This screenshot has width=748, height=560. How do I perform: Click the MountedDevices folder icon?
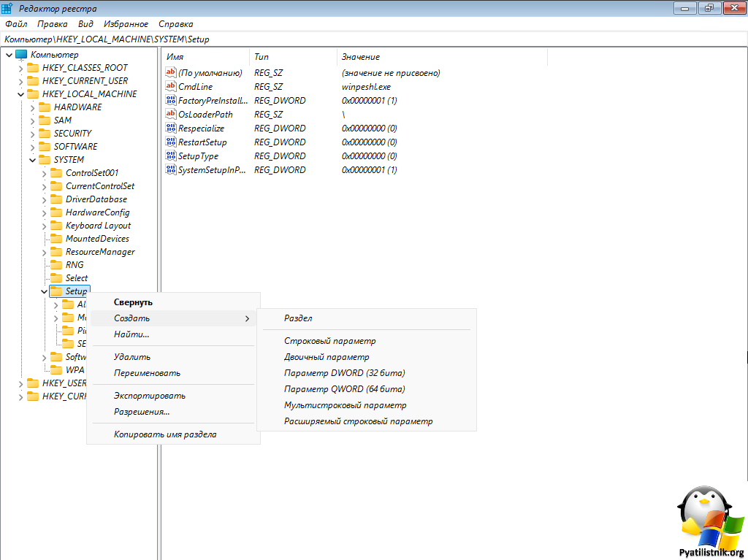[x=56, y=239]
